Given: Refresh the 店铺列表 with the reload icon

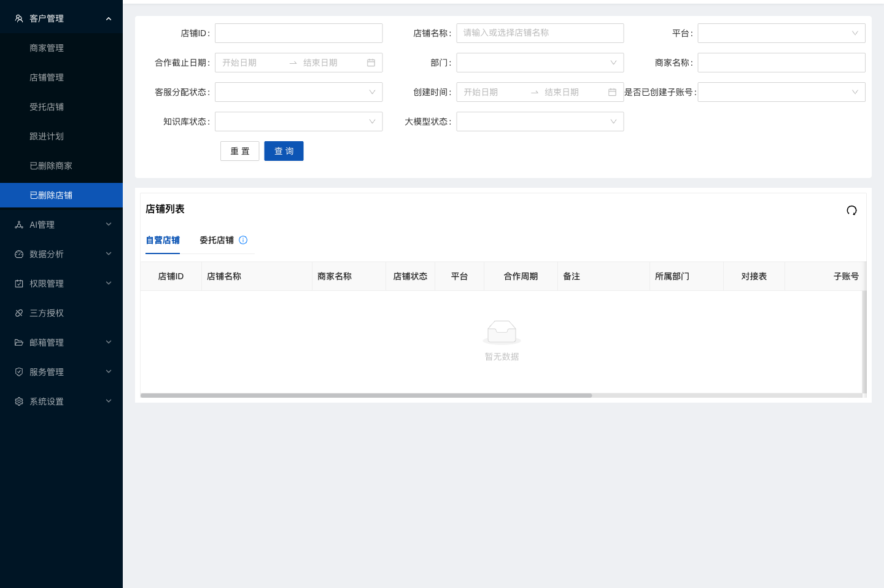Looking at the screenshot, I should pos(851,211).
